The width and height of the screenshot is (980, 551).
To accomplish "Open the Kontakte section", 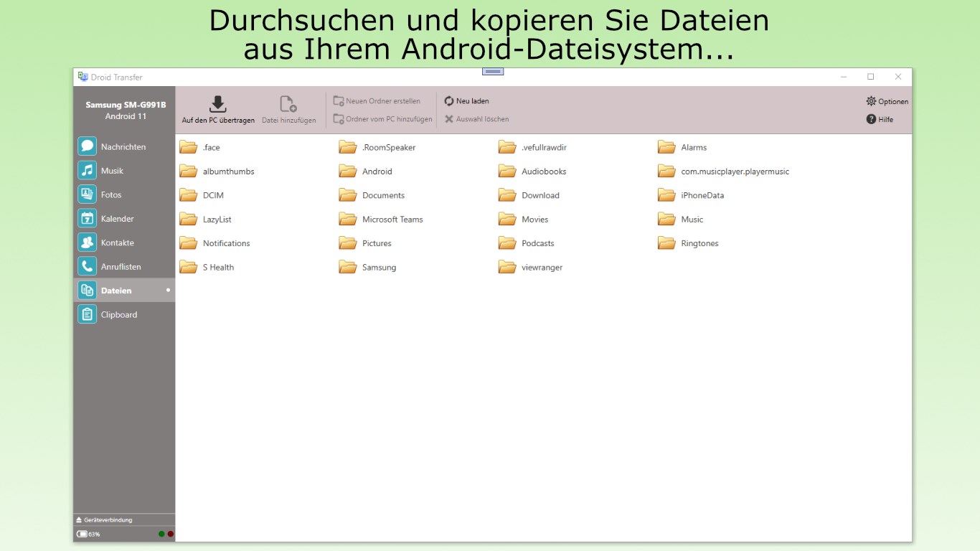I will [x=124, y=242].
